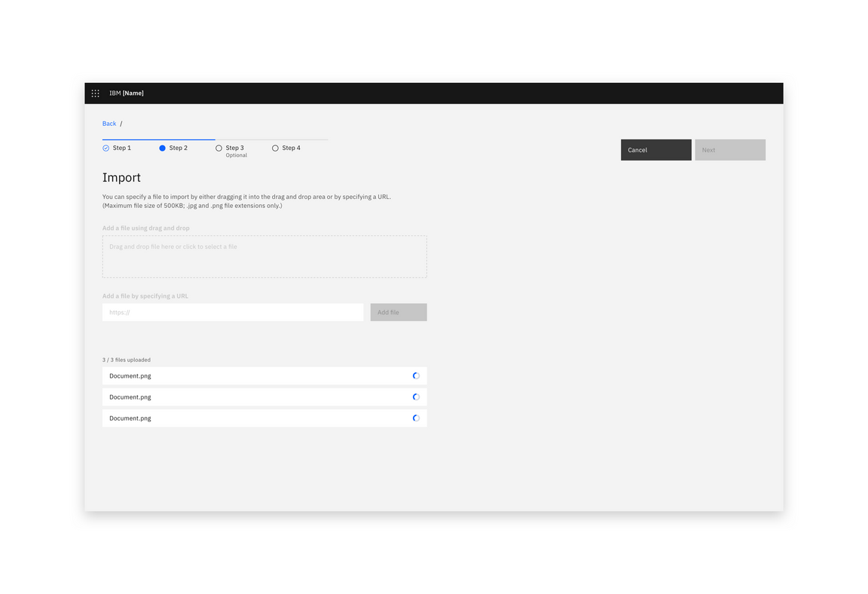Click the disabled Next button
868x594 pixels.
click(x=729, y=149)
